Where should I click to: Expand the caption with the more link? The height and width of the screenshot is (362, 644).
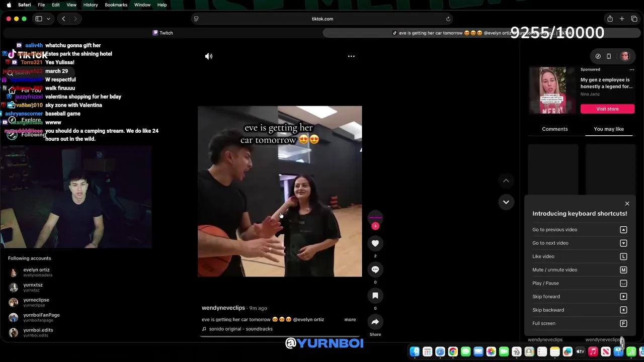click(350, 320)
